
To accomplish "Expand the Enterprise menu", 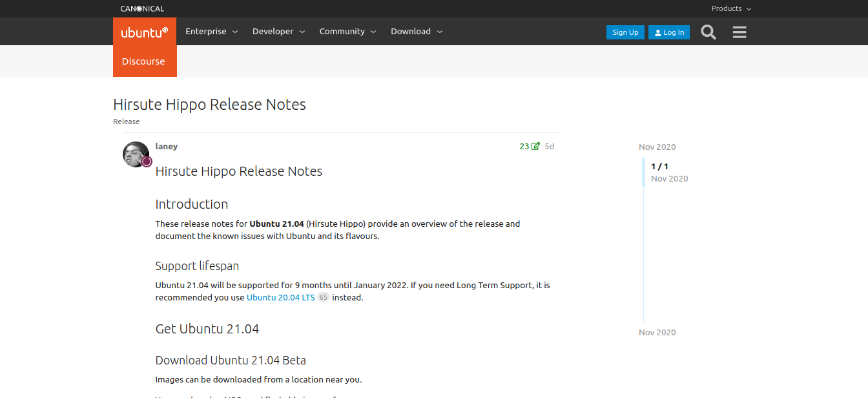I will [x=212, y=31].
